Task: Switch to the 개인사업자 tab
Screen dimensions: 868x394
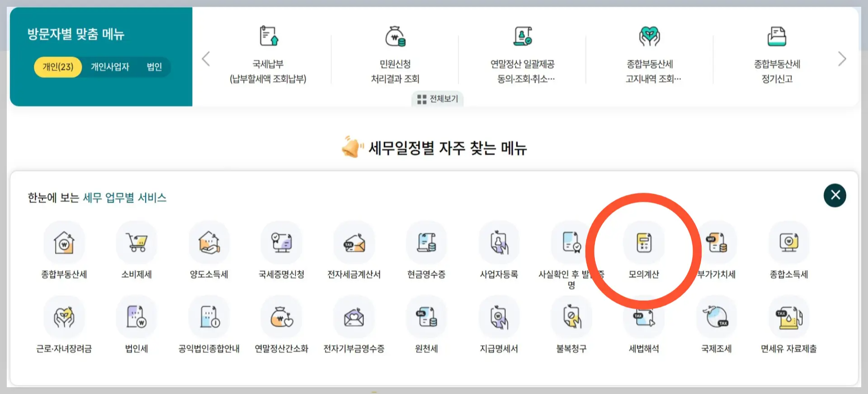Action: click(x=110, y=67)
